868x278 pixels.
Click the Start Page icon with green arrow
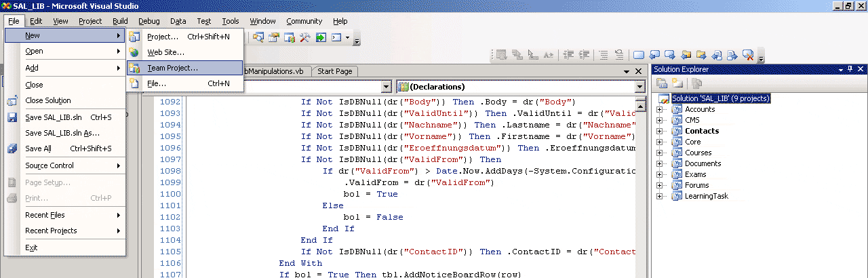pyautogui.click(x=321, y=37)
